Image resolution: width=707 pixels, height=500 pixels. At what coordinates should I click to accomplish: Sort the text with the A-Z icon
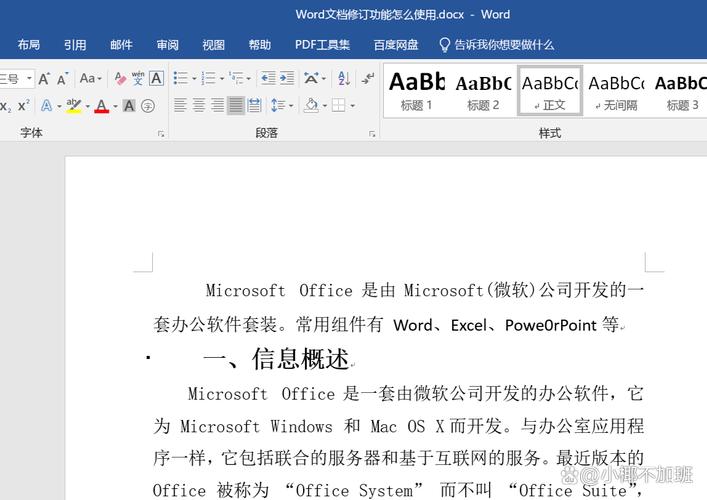click(x=344, y=78)
